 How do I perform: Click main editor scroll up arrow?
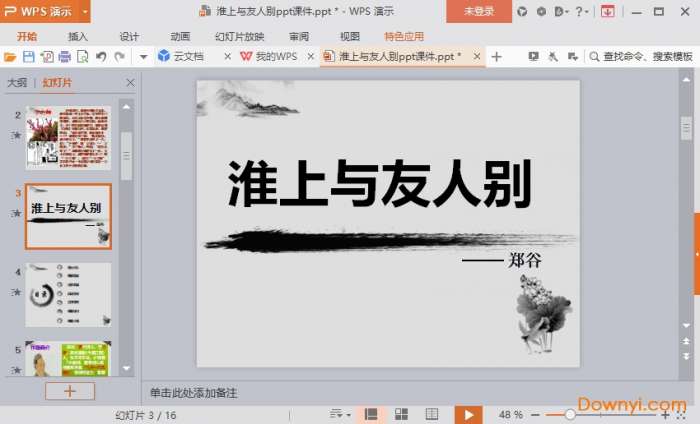click(x=686, y=80)
